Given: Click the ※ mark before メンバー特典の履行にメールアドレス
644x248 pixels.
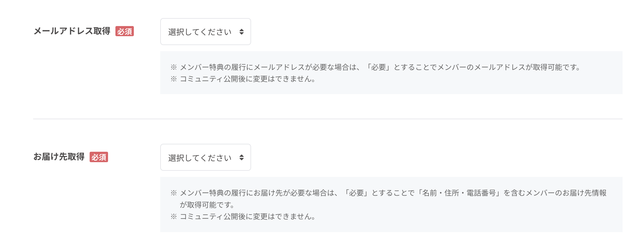Looking at the screenshot, I should click(x=174, y=67).
